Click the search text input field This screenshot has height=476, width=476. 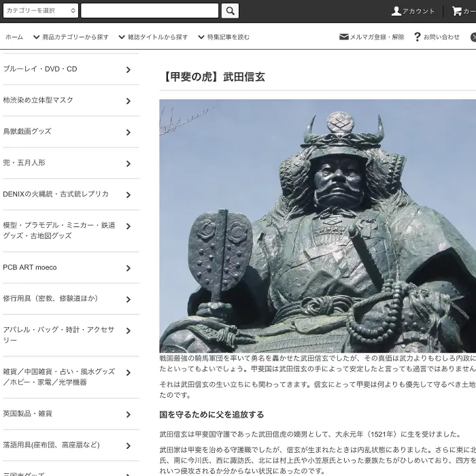click(x=150, y=11)
